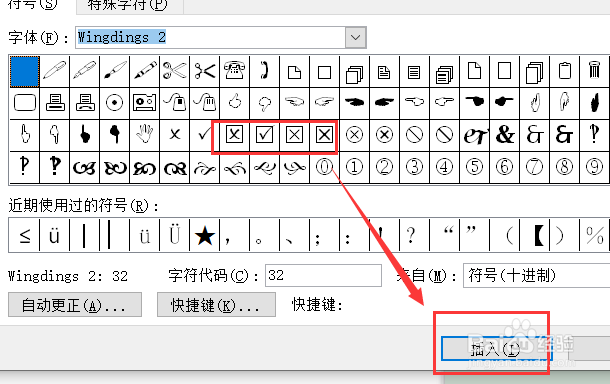Pick the bold boxed X symbol next to circled x
Viewport: 610px width, 384px height.
click(x=324, y=135)
